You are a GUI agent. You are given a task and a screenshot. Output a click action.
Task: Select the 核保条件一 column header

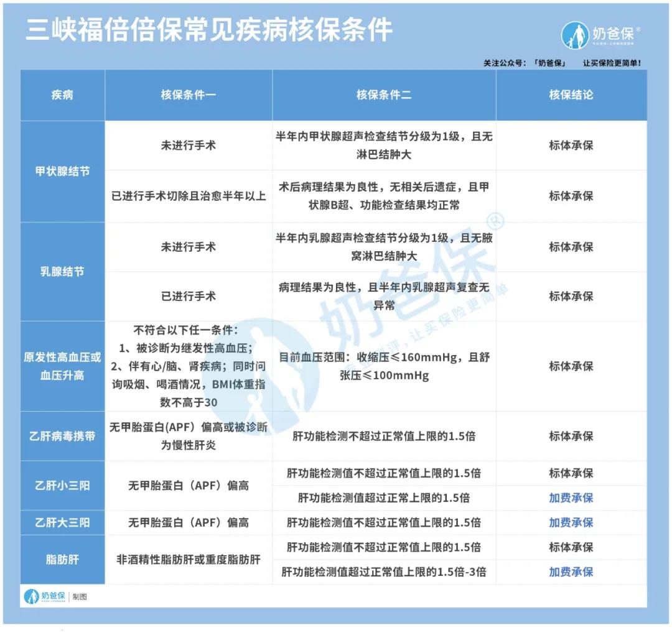pyautogui.click(x=189, y=95)
